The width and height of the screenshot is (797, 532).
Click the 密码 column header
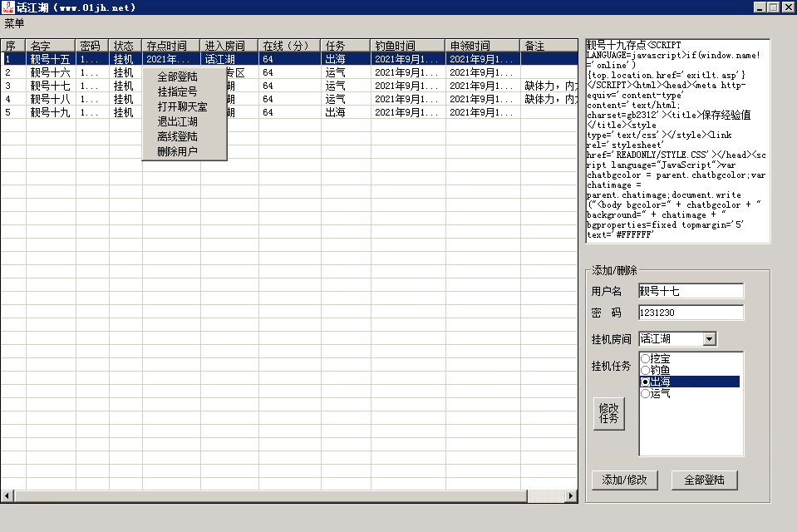click(x=92, y=45)
